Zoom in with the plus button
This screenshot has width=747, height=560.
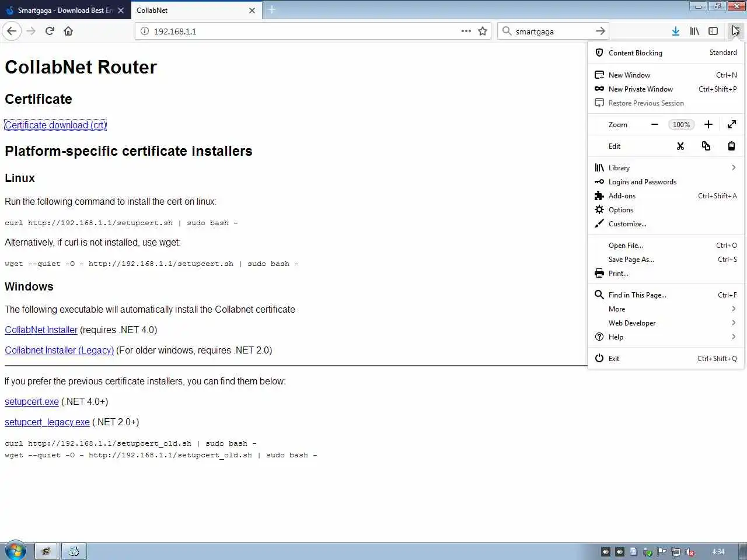click(708, 124)
